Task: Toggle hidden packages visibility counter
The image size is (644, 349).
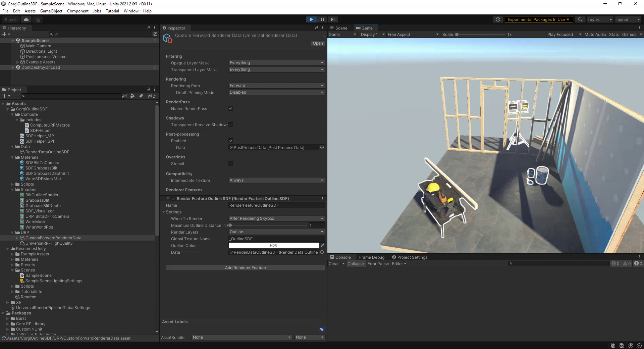Action: tap(152, 96)
